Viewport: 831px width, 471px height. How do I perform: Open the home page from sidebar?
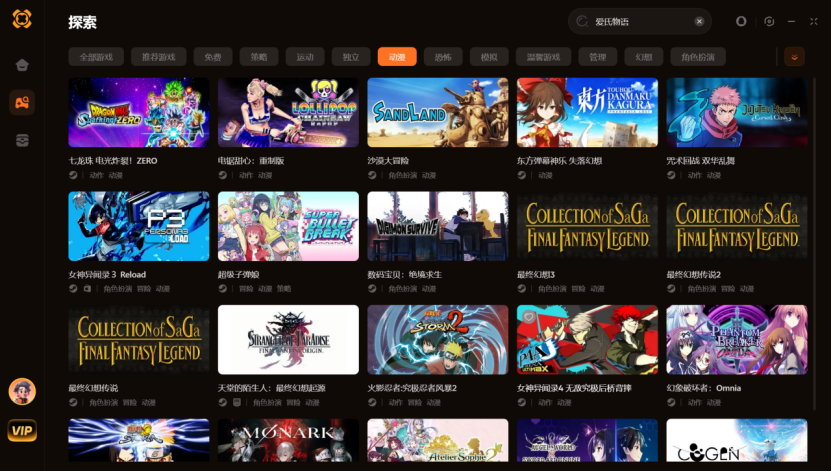[22, 65]
